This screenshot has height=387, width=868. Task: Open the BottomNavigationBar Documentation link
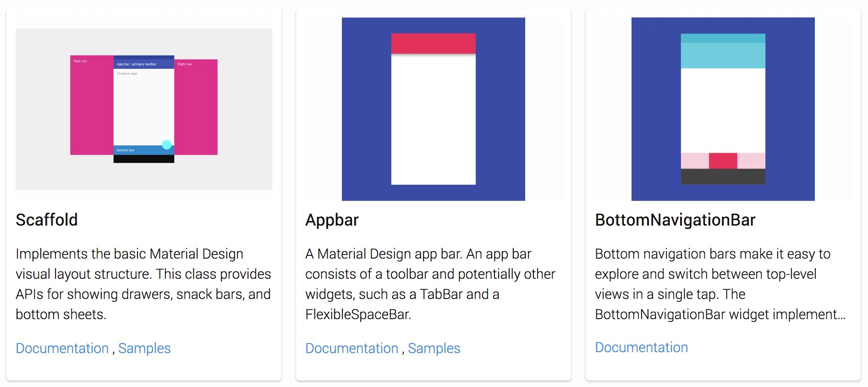coord(641,348)
